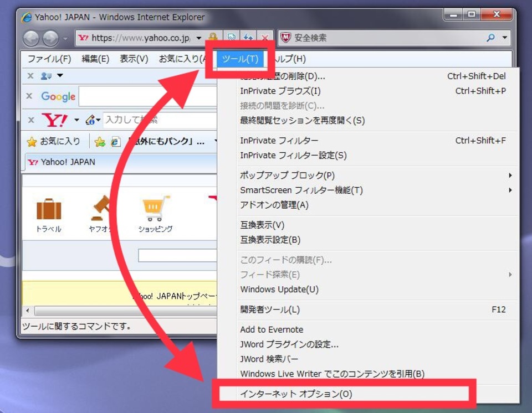Maximize the Internet Explorer window

click(x=471, y=14)
